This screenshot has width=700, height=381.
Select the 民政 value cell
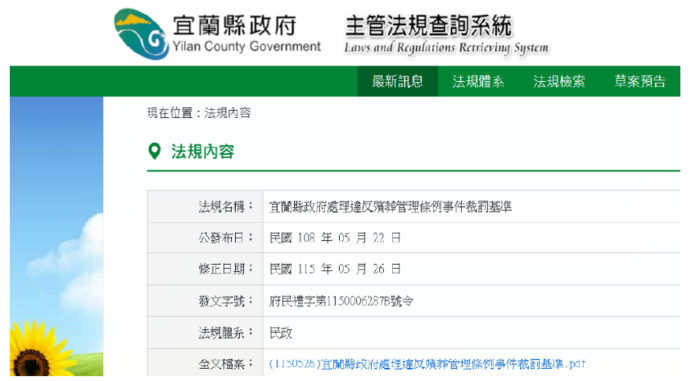click(472, 333)
